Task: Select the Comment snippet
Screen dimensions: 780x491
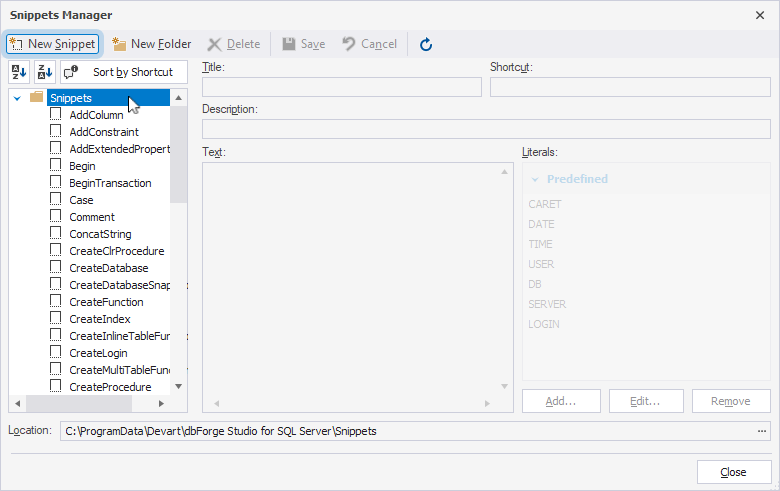Action: [x=92, y=217]
